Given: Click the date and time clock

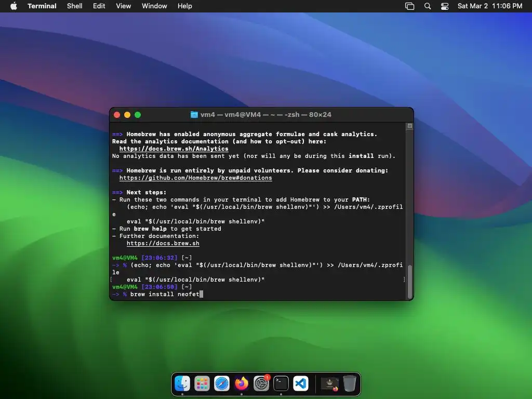Looking at the screenshot, I should pyautogui.click(x=490, y=6).
